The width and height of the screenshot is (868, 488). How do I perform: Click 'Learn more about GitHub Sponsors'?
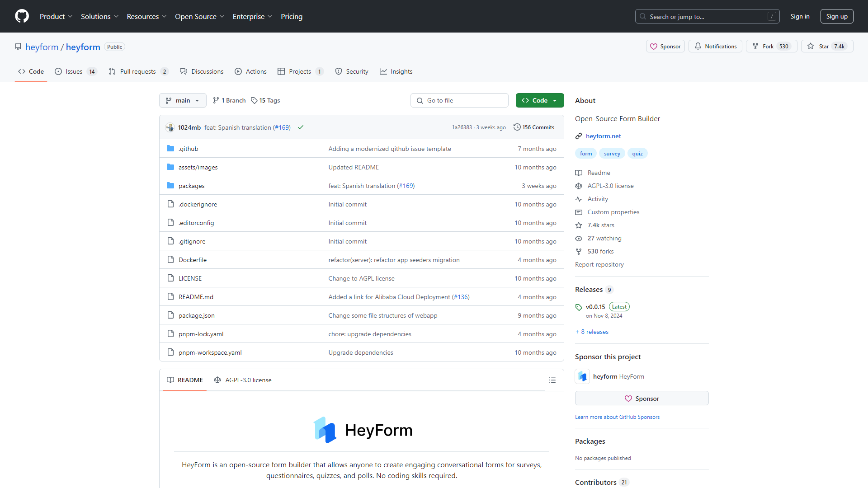coord(617,417)
